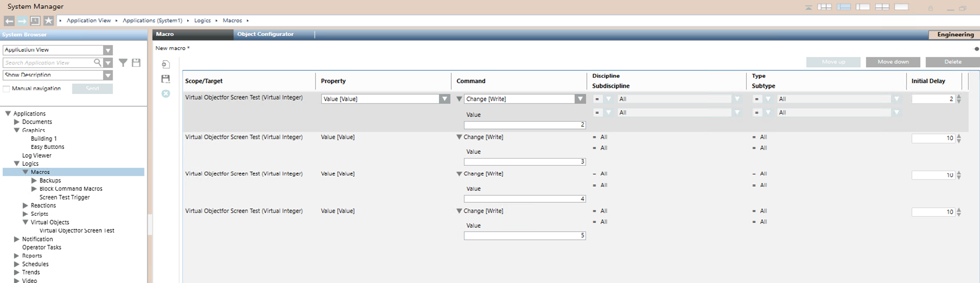Click the Delete button
The height and width of the screenshot is (283, 980).
coord(953,62)
